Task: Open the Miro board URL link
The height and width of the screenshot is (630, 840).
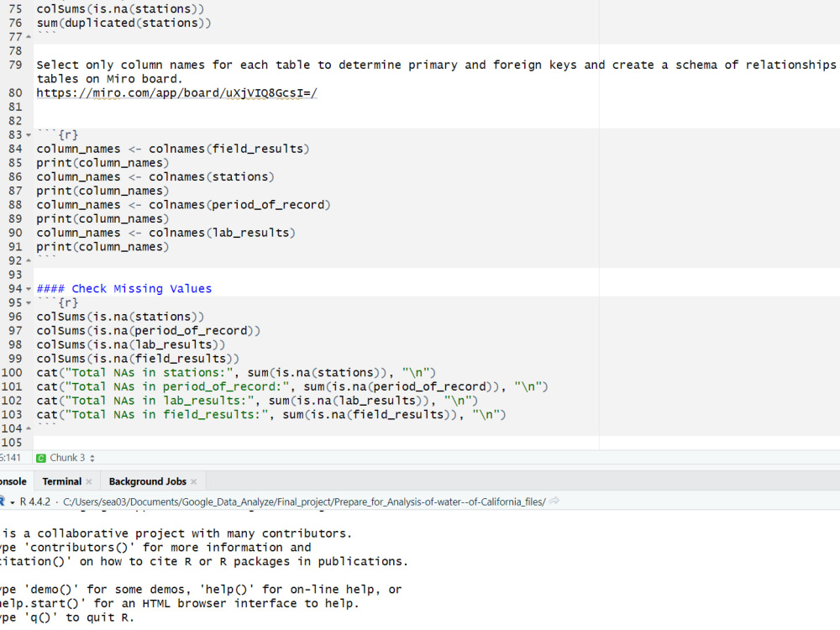Action: (176, 92)
